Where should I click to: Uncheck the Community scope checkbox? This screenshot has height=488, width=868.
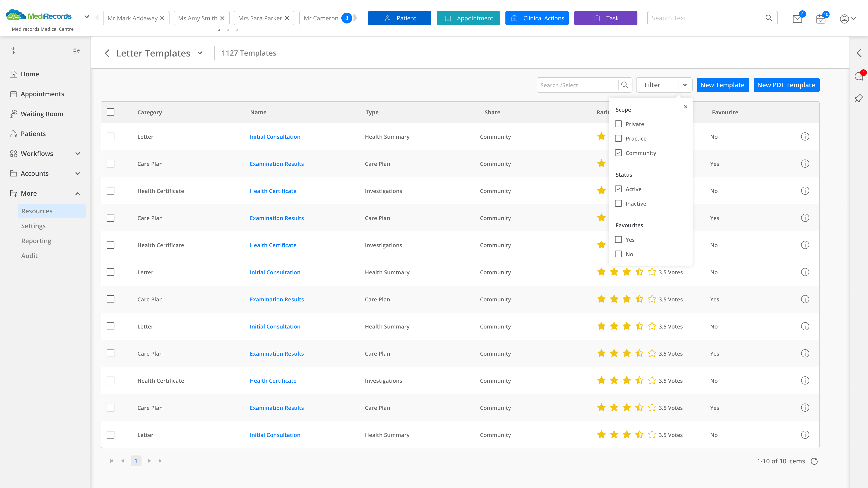618,153
